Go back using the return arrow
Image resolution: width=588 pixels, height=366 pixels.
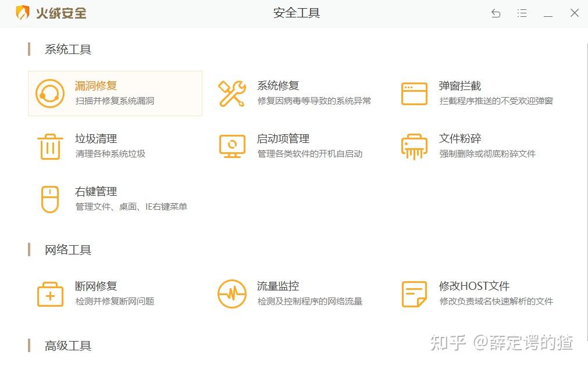[x=496, y=13]
